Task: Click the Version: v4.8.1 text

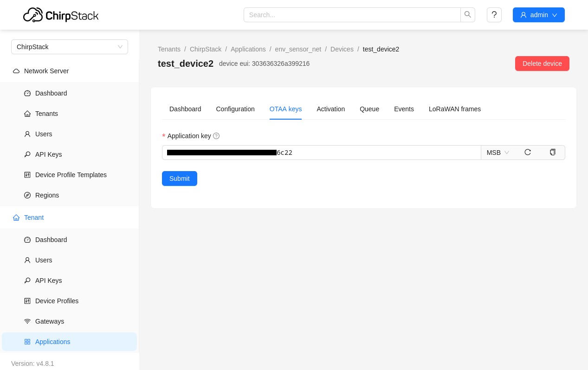Action: pyautogui.click(x=32, y=364)
